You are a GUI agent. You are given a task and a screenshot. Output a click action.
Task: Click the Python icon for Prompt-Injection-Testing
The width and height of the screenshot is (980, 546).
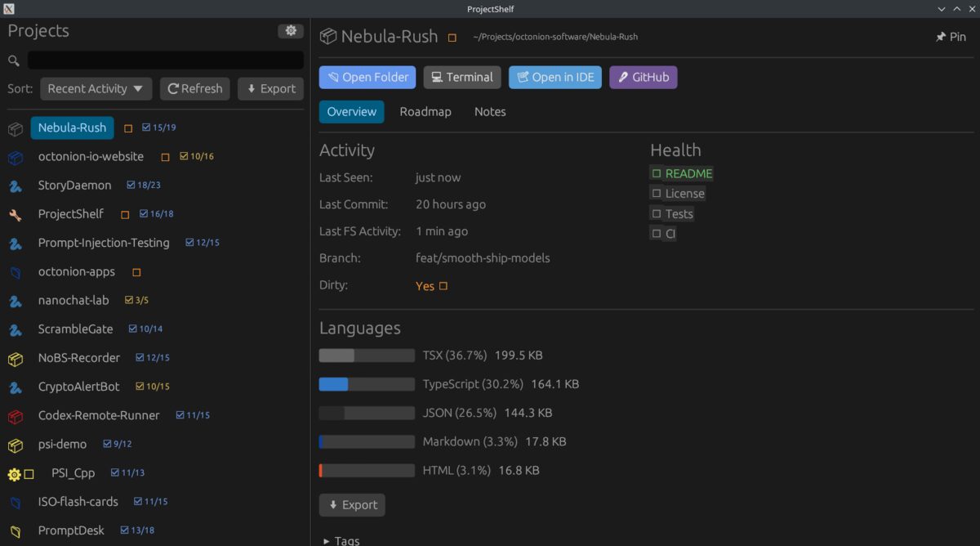click(x=15, y=243)
